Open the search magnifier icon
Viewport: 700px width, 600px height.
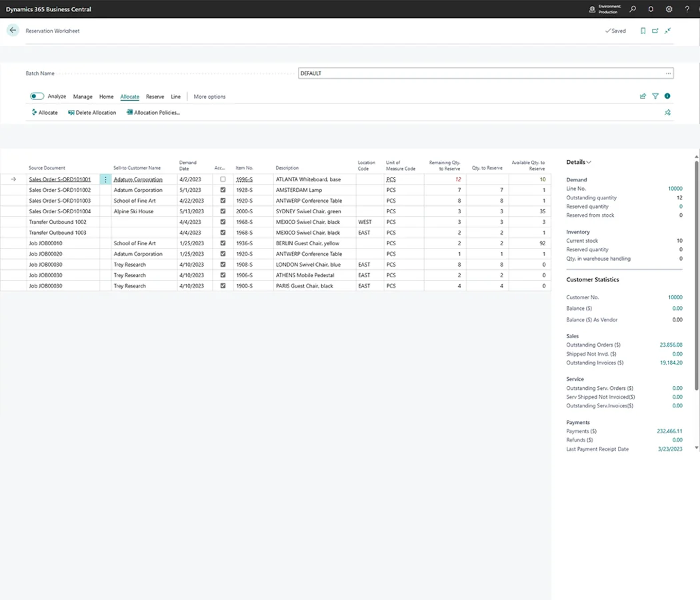click(633, 9)
